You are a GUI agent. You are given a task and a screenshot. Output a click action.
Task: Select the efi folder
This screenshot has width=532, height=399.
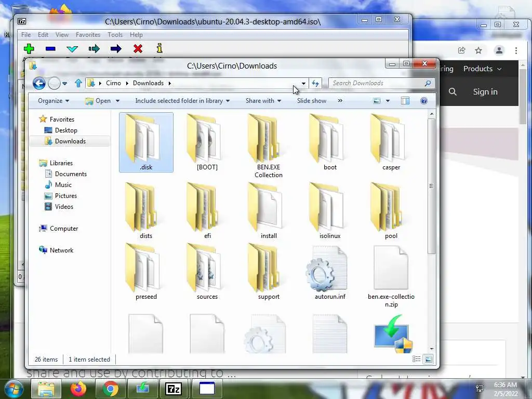(x=207, y=211)
